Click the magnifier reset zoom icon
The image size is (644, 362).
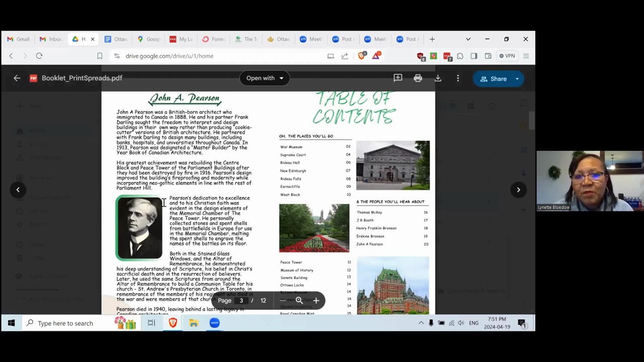(x=299, y=301)
